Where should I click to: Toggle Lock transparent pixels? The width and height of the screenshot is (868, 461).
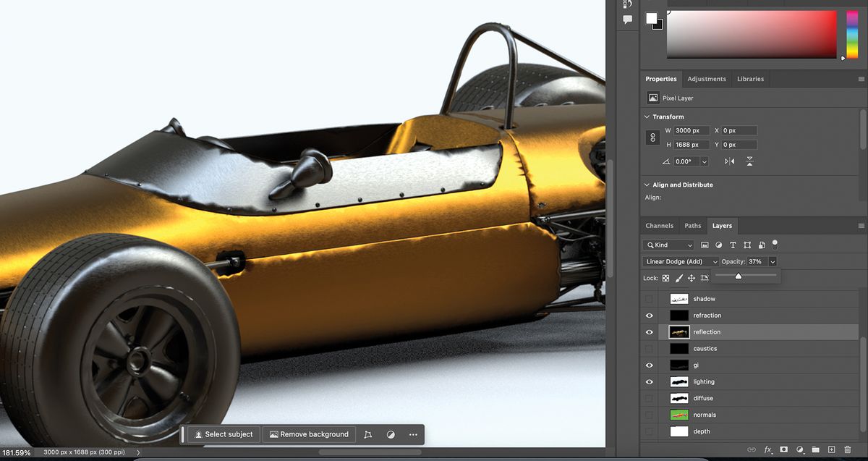665,278
